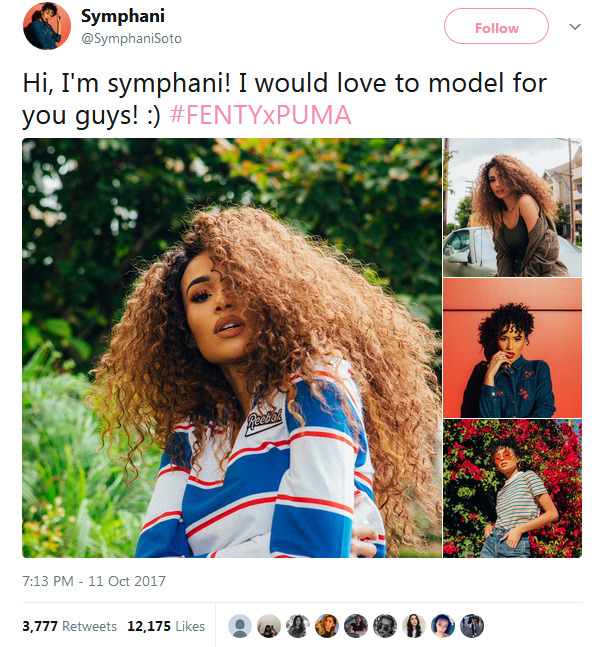Click the default gray liker avatar

pyautogui.click(x=240, y=626)
